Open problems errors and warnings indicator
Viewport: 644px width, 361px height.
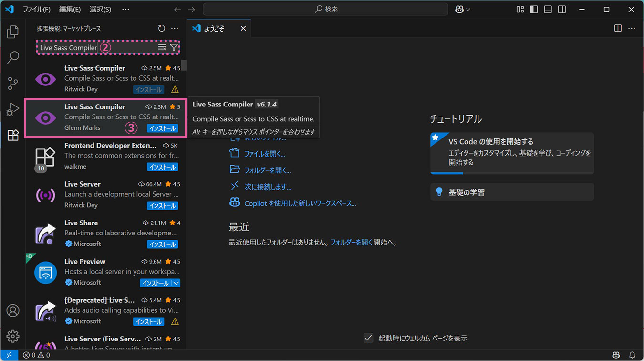(36, 355)
